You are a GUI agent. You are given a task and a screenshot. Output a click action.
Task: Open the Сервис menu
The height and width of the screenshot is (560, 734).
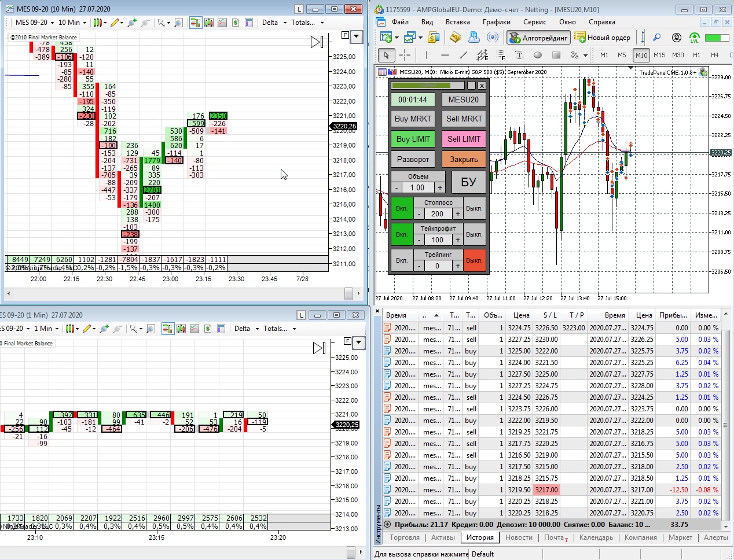[534, 22]
